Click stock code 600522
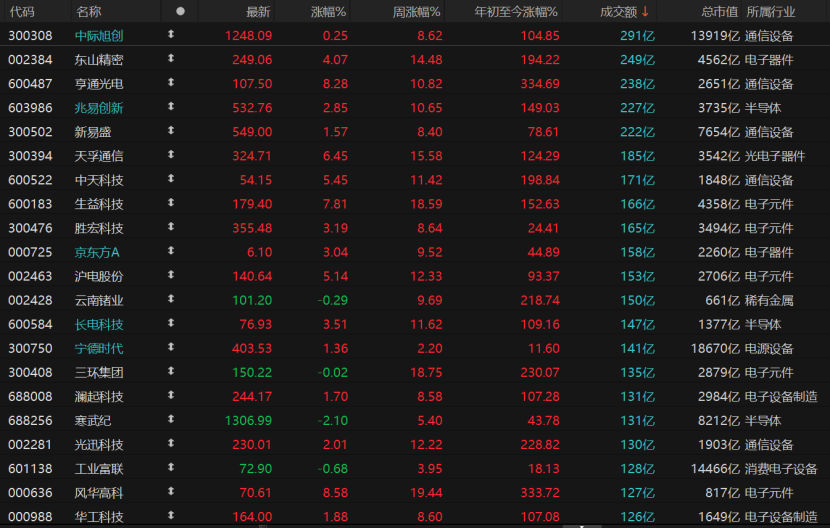 [30, 181]
